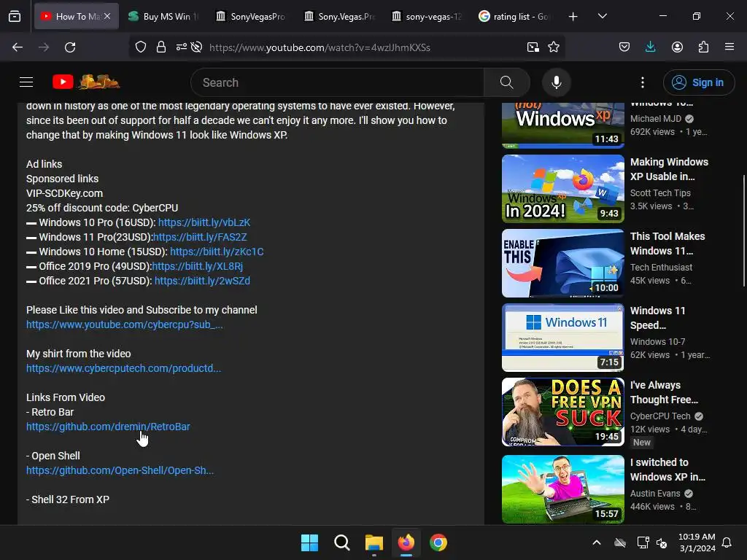747x560 pixels.
Task: Go back to the previous page
Action: (x=18, y=47)
